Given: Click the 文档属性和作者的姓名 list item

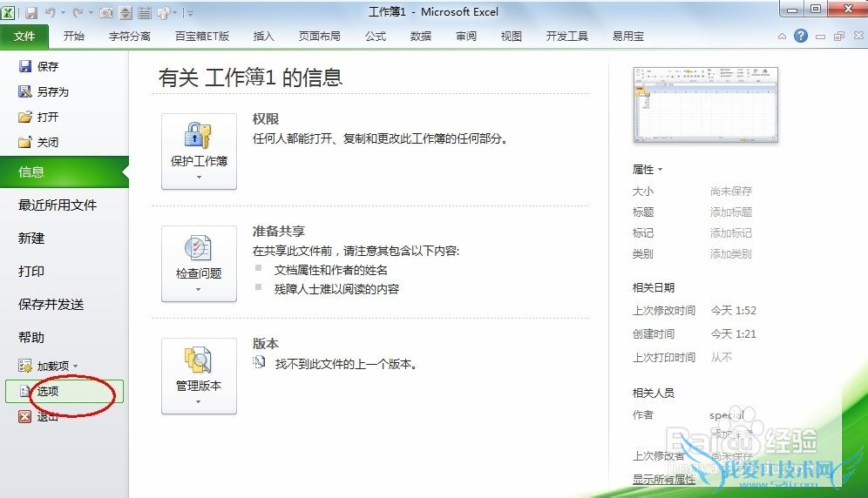Looking at the screenshot, I should [x=330, y=270].
